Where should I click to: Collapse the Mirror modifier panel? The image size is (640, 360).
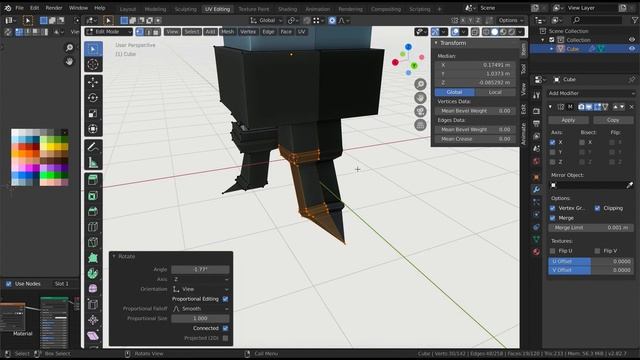[551, 107]
